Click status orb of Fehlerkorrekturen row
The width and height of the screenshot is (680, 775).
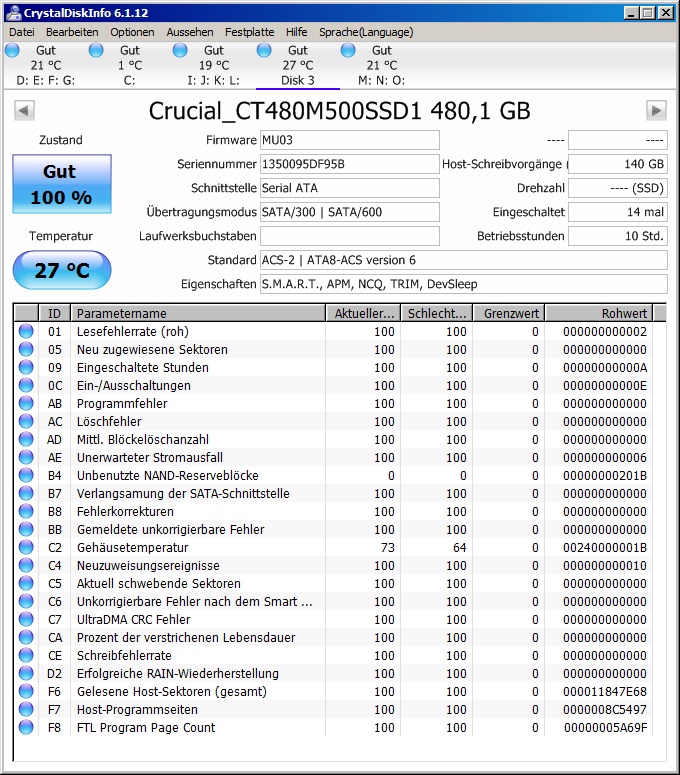point(26,511)
